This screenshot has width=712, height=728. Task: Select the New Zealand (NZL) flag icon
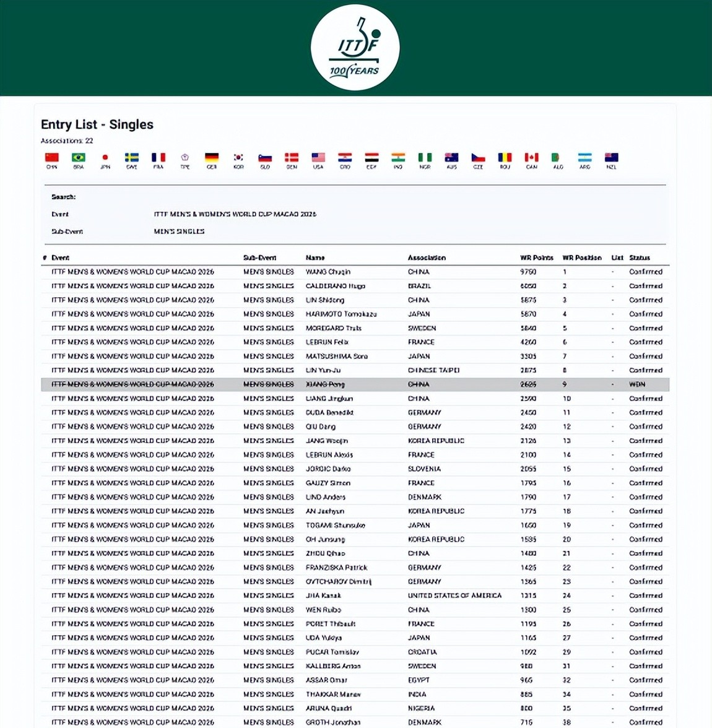(612, 157)
